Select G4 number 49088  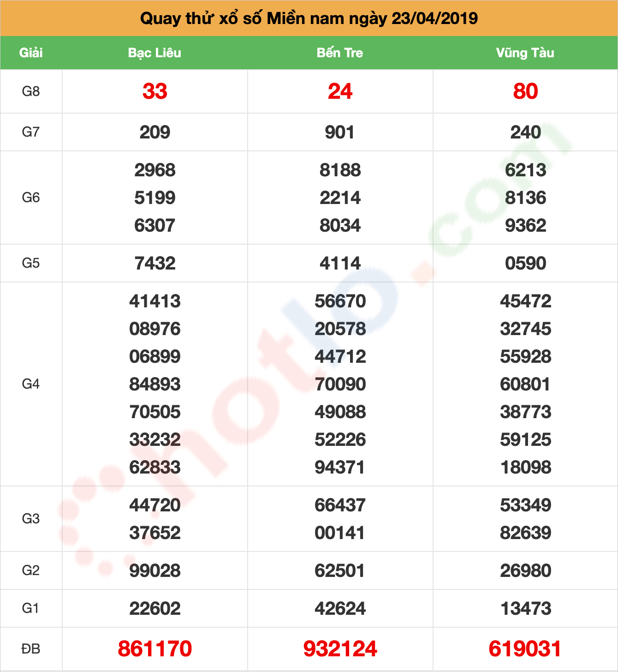[340, 412]
